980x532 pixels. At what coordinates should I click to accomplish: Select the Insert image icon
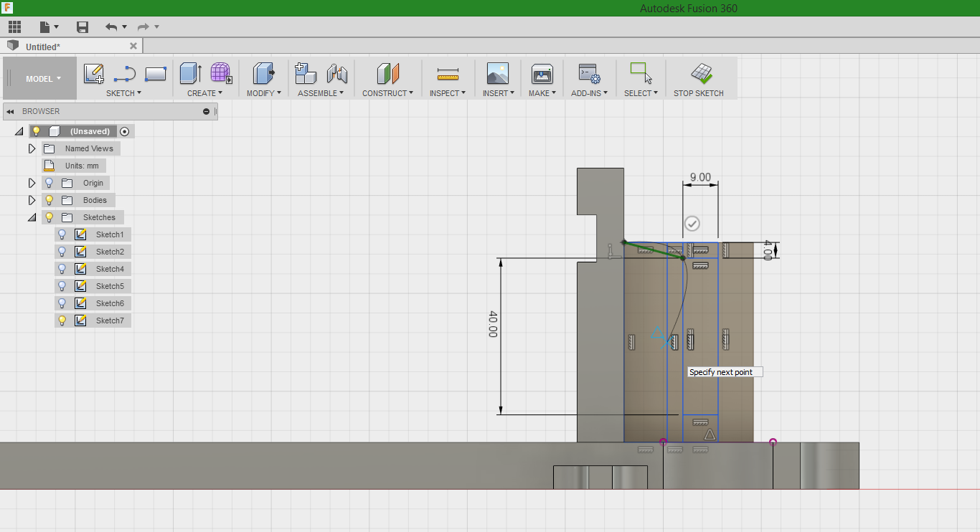[x=498, y=74]
